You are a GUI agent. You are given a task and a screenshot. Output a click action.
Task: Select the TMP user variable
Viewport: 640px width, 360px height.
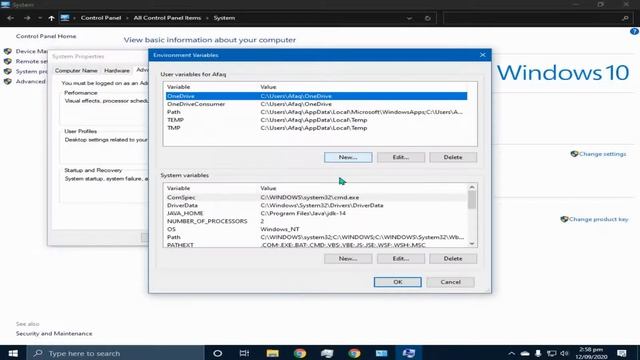point(316,128)
